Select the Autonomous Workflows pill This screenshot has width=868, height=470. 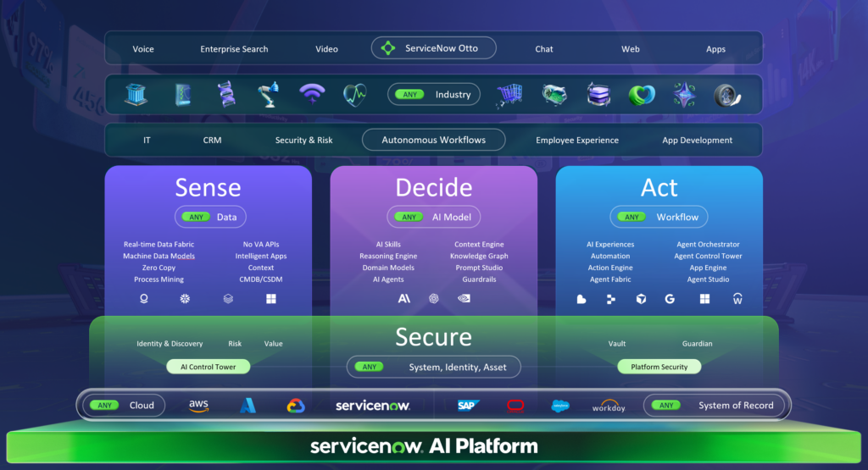433,140
